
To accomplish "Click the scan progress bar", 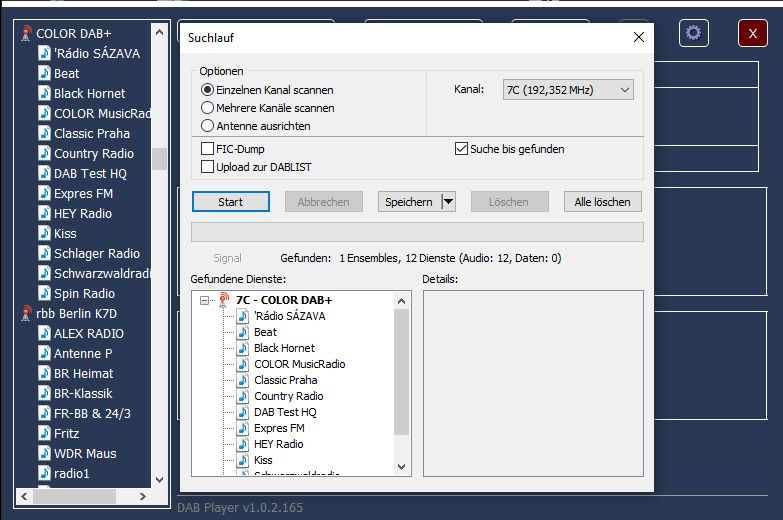I will 417,232.
